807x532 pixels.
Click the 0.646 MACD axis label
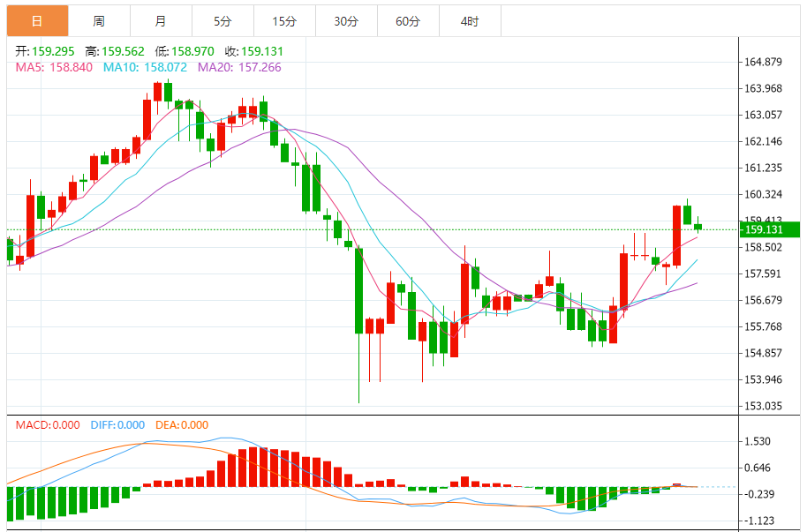click(758, 468)
